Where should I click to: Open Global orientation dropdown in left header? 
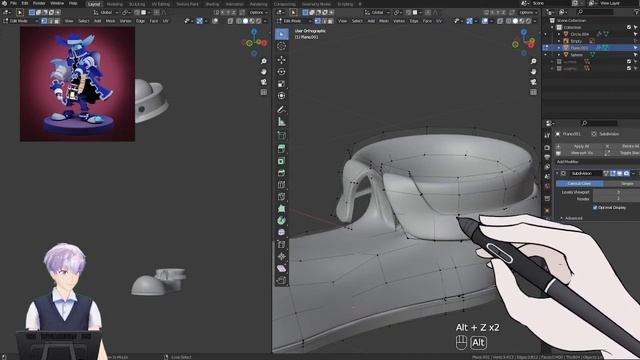pyautogui.click(x=106, y=13)
